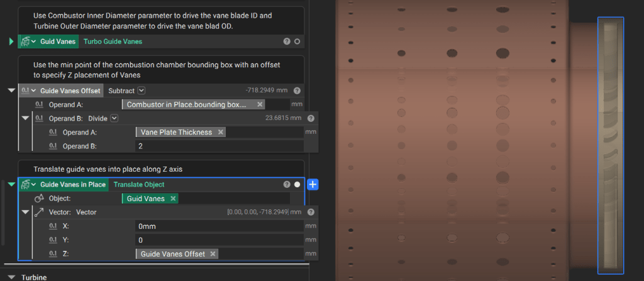The width and height of the screenshot is (644, 281).
Task: Click help icon on Operand B Divide row
Action: point(311,118)
